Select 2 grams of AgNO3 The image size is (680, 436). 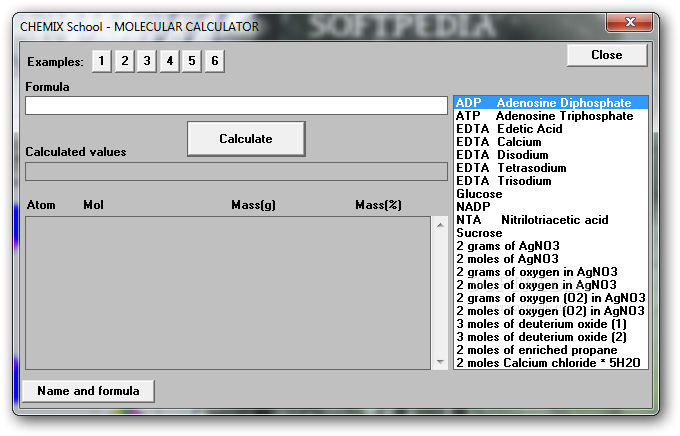(x=551, y=246)
